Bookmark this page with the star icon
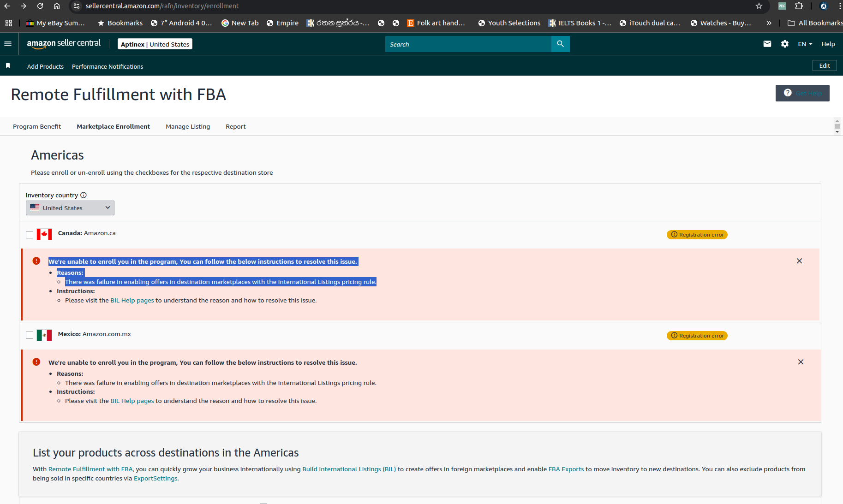 (759, 6)
